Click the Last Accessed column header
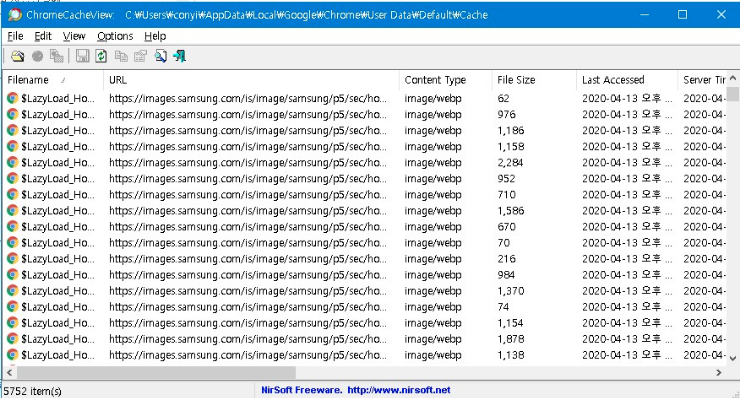The image size is (741, 398). click(627, 80)
